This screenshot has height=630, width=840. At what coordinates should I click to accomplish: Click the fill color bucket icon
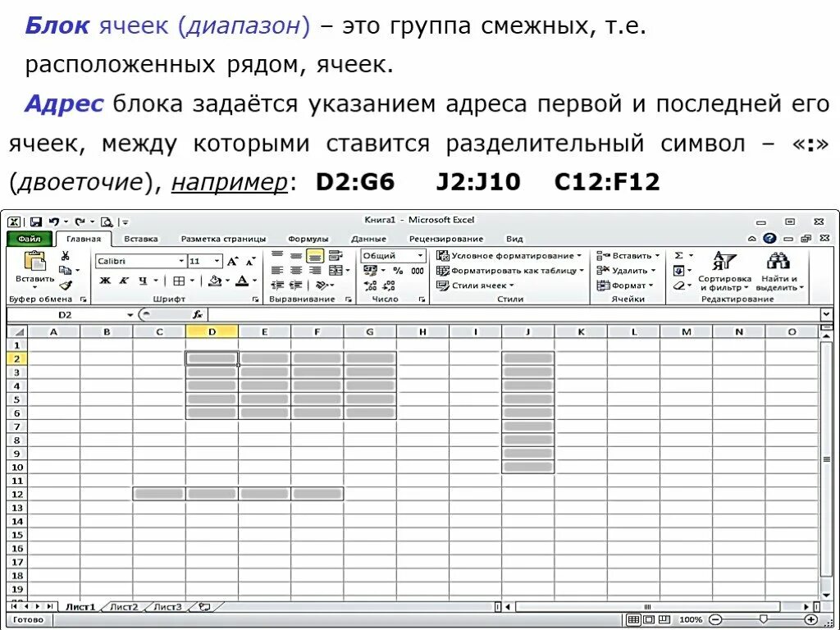click(x=216, y=281)
